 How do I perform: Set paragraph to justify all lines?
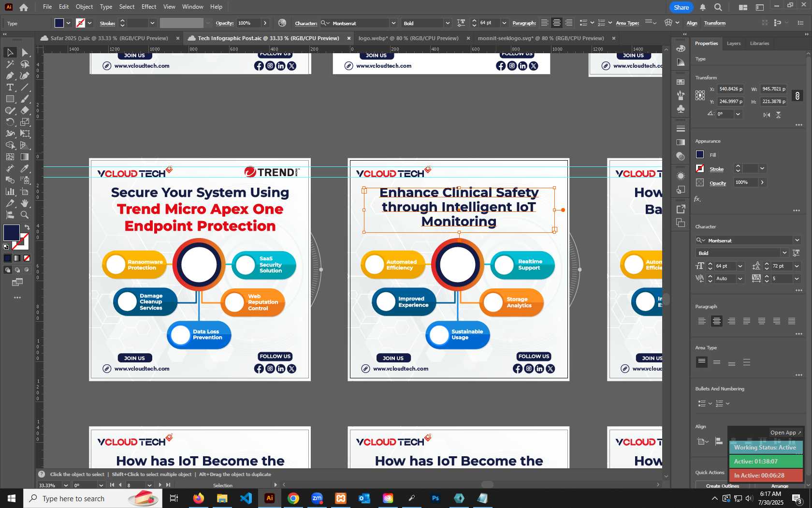[792, 321]
